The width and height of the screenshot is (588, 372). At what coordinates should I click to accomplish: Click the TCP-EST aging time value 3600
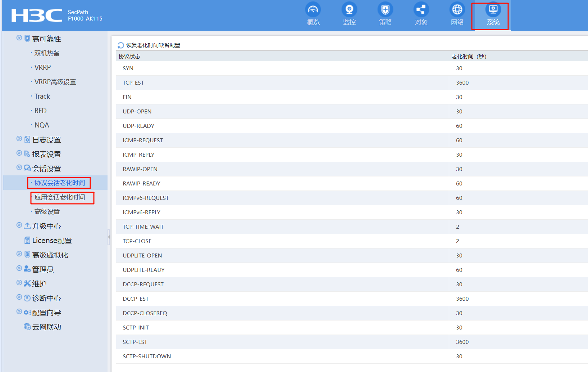pos(462,83)
